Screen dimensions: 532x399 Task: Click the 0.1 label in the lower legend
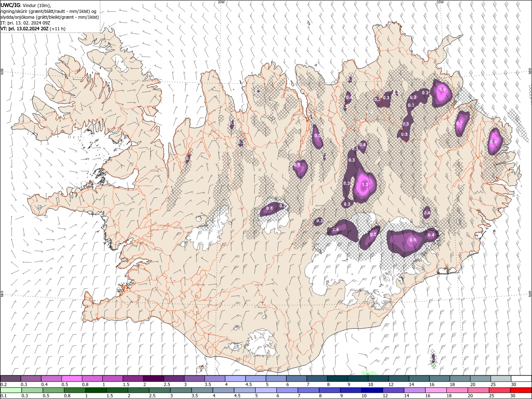4,396
